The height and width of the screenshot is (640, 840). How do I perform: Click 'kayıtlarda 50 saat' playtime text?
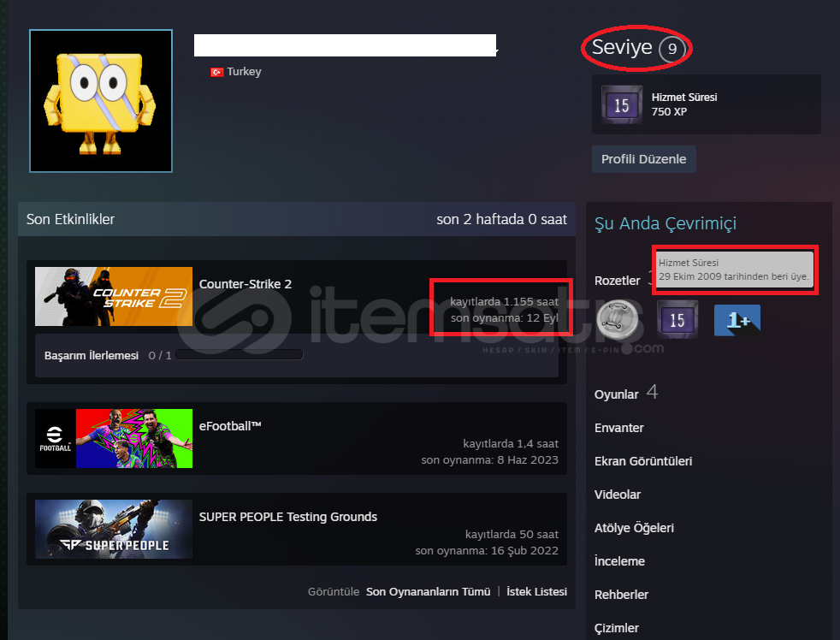pyautogui.click(x=512, y=535)
